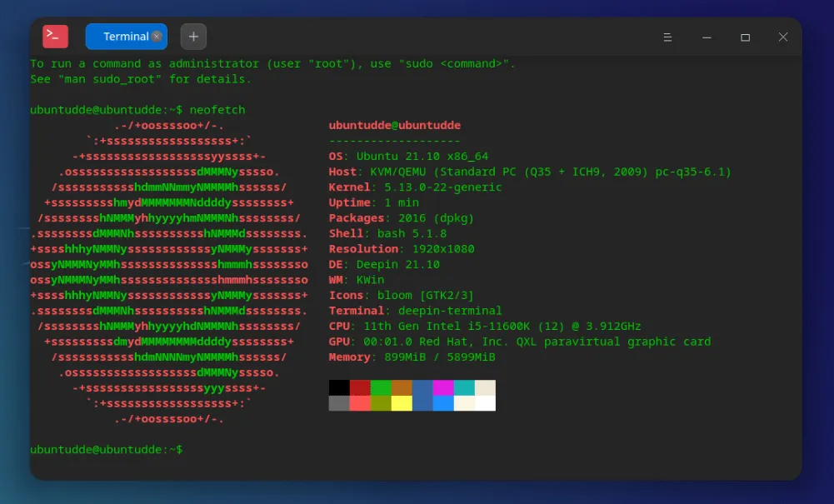The height and width of the screenshot is (504, 834).
Task: Click the bright yellow color block
Action: [402, 403]
